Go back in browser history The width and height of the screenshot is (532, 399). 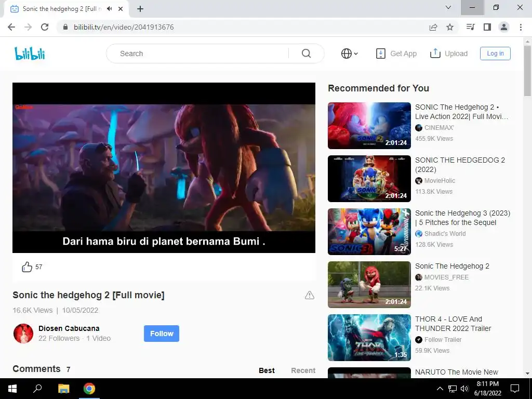(11, 27)
